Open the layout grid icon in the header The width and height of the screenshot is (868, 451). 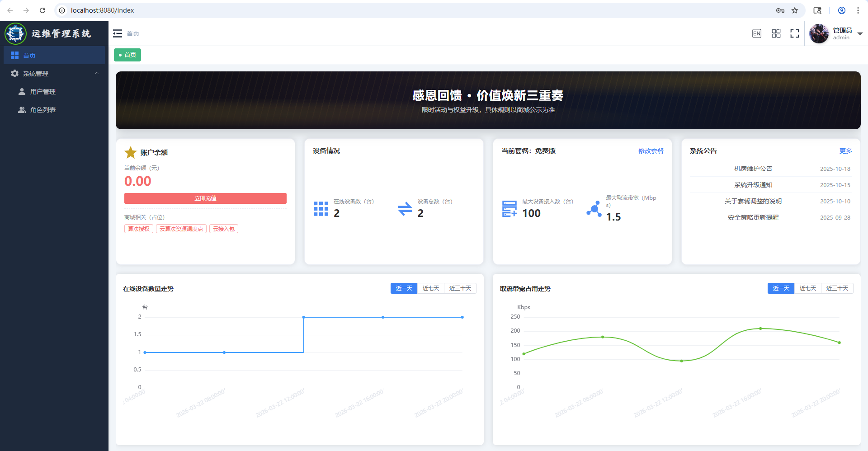tap(776, 33)
